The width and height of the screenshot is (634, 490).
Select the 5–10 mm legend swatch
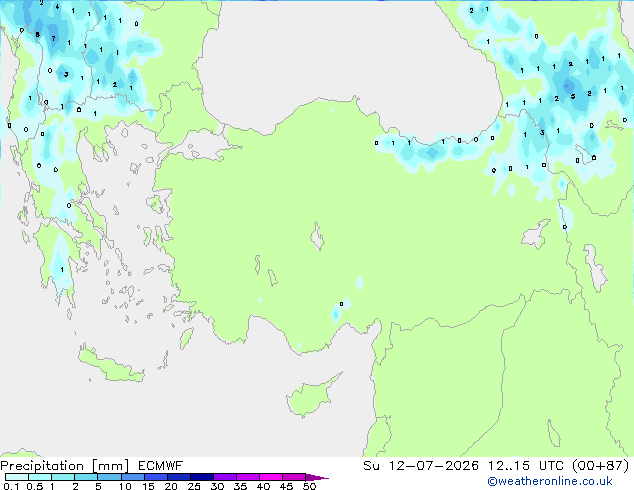[109, 477]
